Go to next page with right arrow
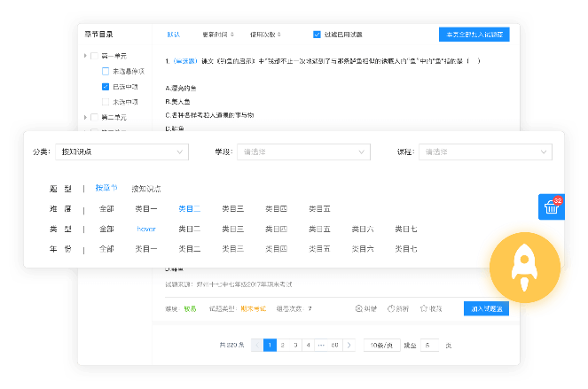The height and width of the screenshot is (389, 588). coord(349,345)
